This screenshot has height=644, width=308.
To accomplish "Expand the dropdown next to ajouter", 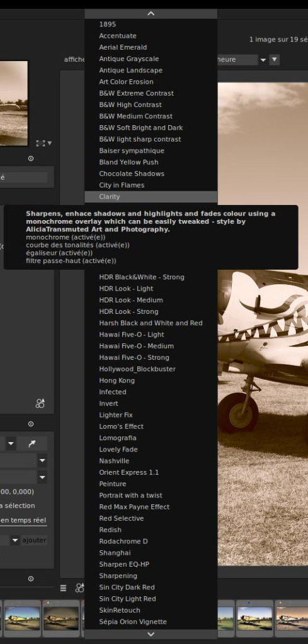I will tap(15, 540).
